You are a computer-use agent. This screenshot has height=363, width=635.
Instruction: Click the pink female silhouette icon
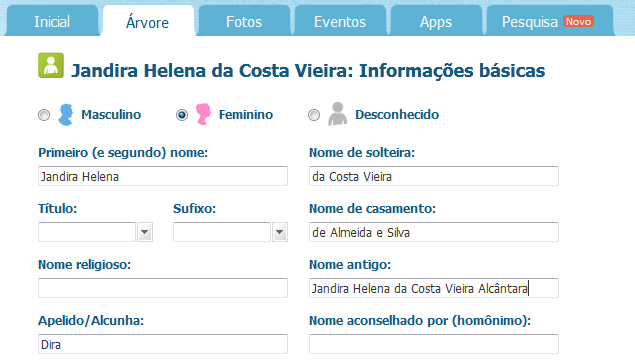point(203,114)
